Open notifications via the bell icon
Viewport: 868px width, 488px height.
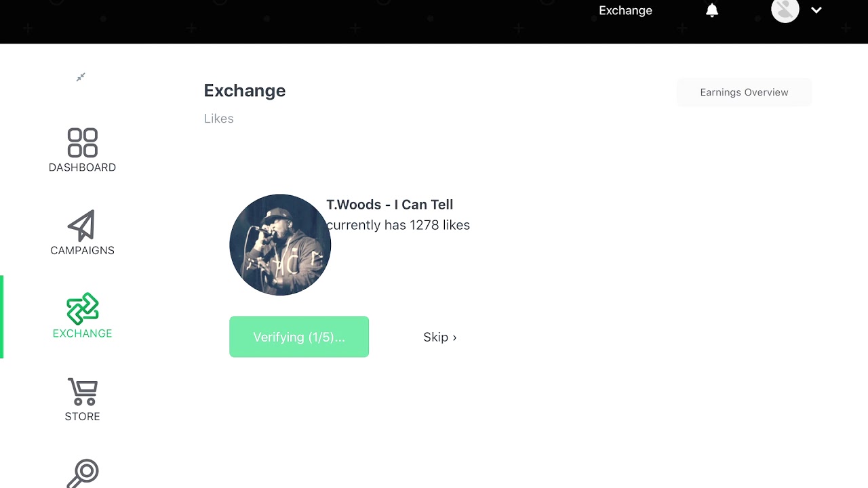[x=712, y=10]
